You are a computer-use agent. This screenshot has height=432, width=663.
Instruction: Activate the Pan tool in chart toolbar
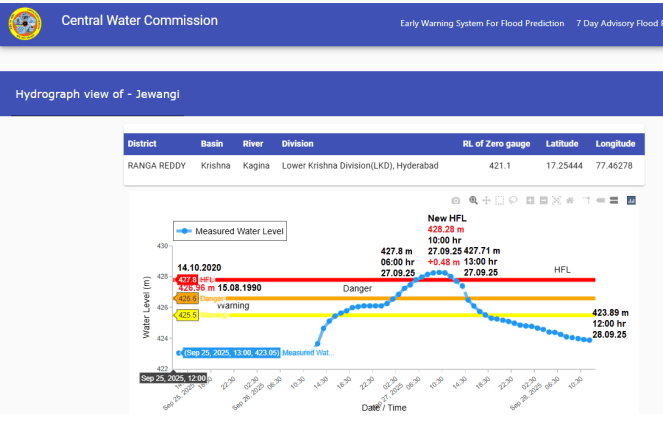pyautogui.click(x=486, y=201)
